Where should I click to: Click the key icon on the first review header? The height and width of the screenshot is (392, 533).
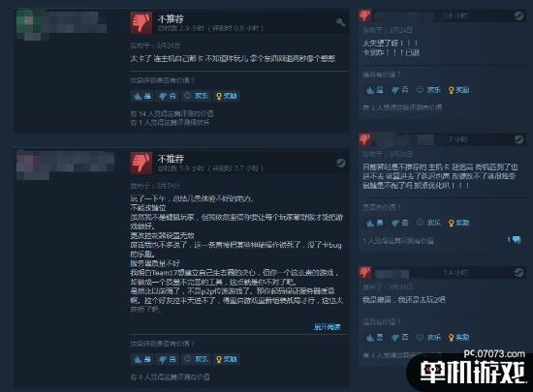340,22
